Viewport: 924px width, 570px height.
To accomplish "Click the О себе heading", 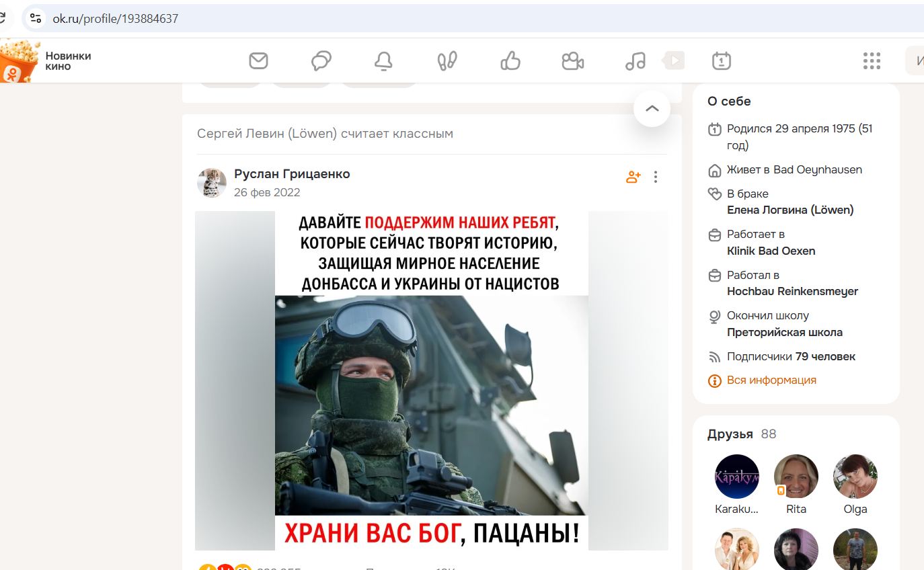I will (x=729, y=101).
